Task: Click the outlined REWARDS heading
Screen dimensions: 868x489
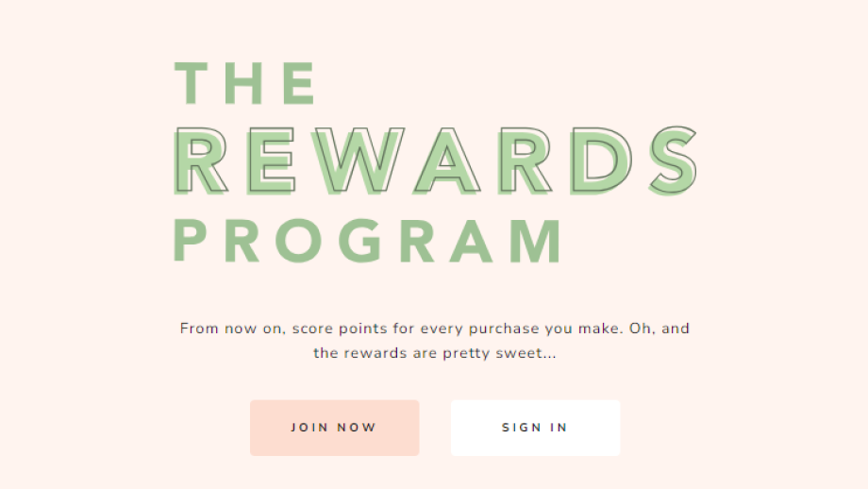Action: click(x=435, y=160)
